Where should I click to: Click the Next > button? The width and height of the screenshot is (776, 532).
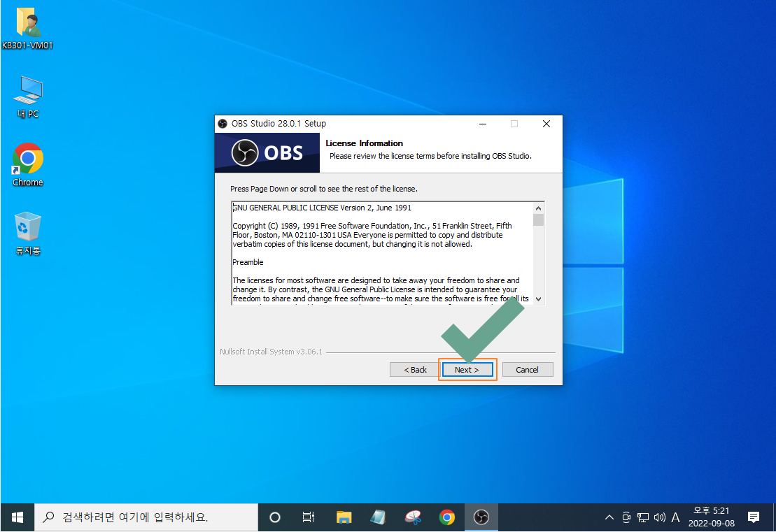tap(467, 370)
